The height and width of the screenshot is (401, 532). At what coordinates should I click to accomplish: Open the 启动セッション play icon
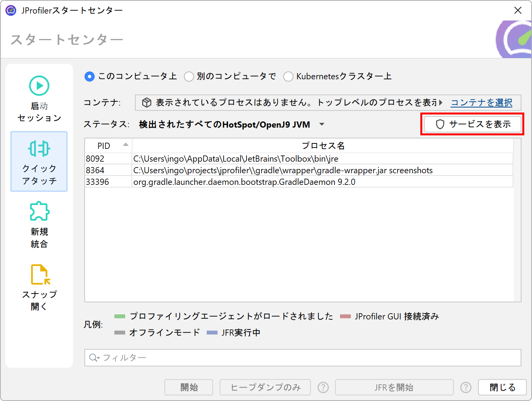tap(39, 85)
